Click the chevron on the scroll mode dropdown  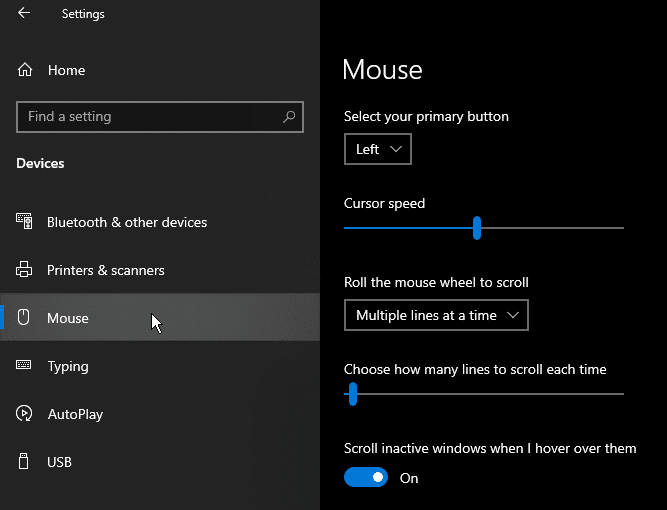tap(513, 315)
